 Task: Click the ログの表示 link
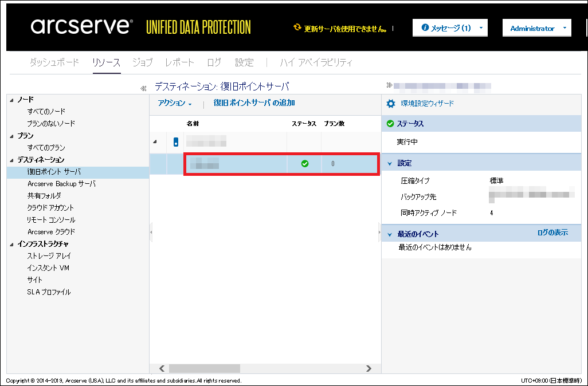pyautogui.click(x=552, y=233)
